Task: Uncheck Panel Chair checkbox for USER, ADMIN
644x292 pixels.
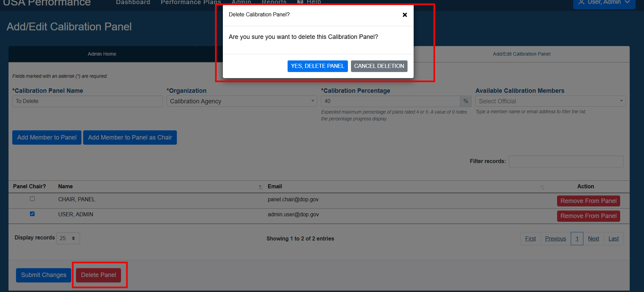Action: tap(32, 214)
